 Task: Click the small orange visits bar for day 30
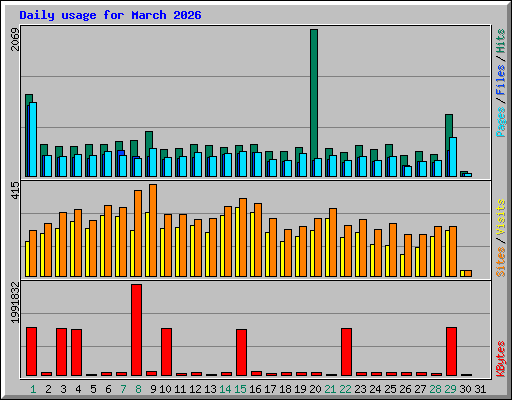(x=468, y=273)
